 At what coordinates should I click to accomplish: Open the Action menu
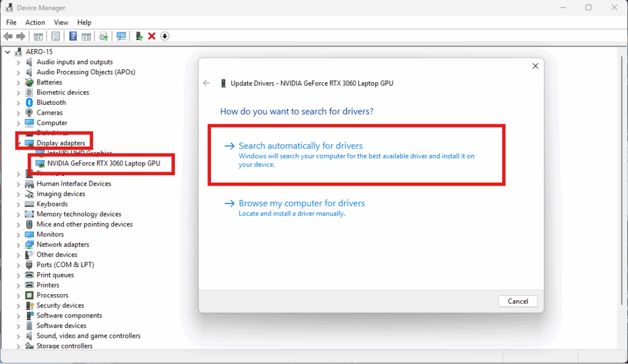point(35,23)
